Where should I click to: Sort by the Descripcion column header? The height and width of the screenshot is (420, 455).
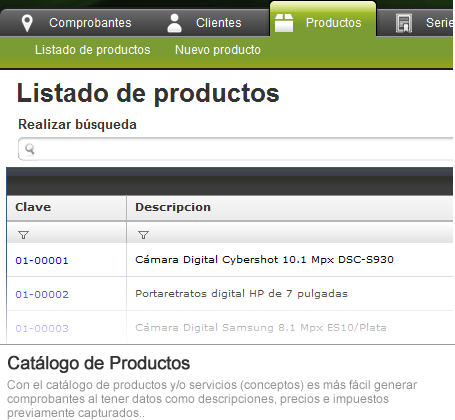(x=290, y=208)
